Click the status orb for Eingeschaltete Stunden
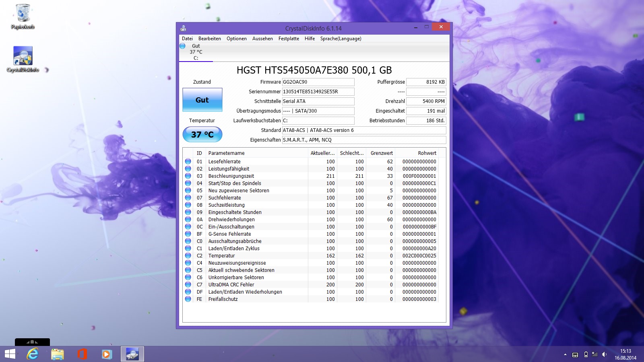 [188, 212]
